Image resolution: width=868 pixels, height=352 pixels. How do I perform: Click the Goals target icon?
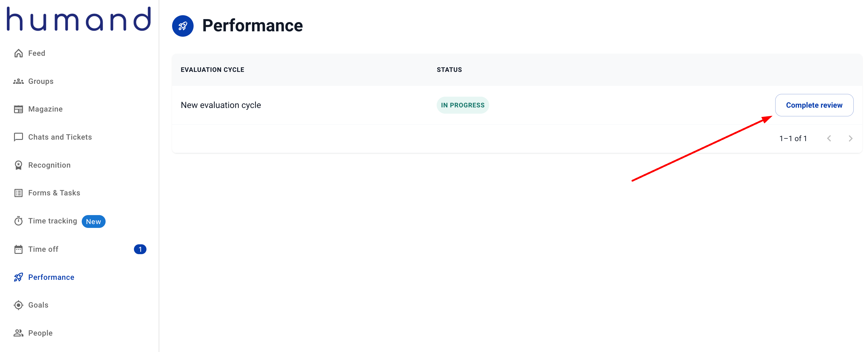(18, 305)
